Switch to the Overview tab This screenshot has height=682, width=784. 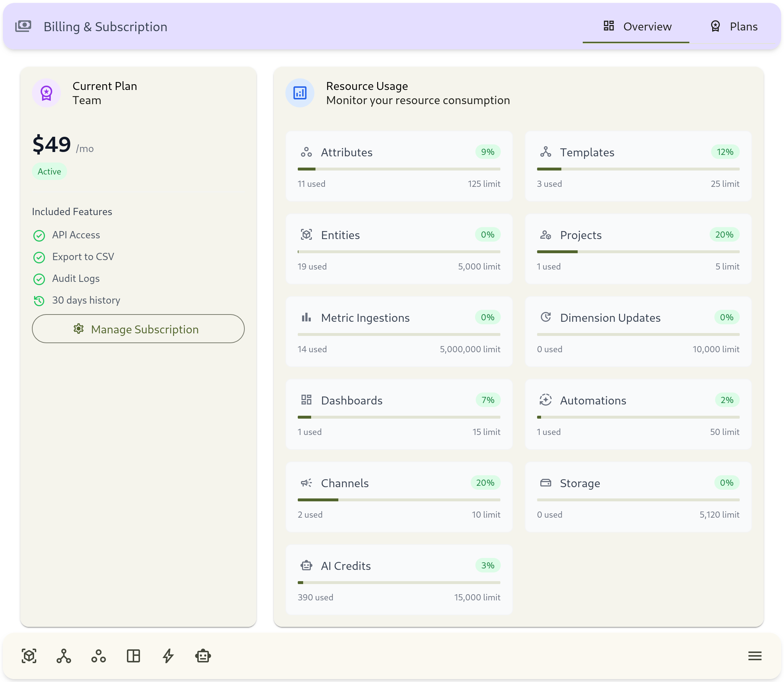click(x=636, y=26)
